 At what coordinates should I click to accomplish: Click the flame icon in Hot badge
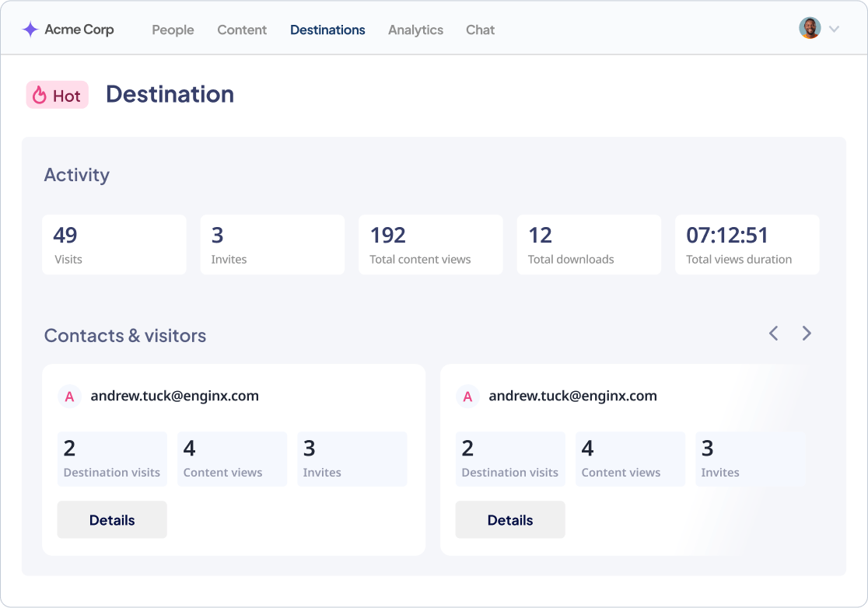pos(40,96)
